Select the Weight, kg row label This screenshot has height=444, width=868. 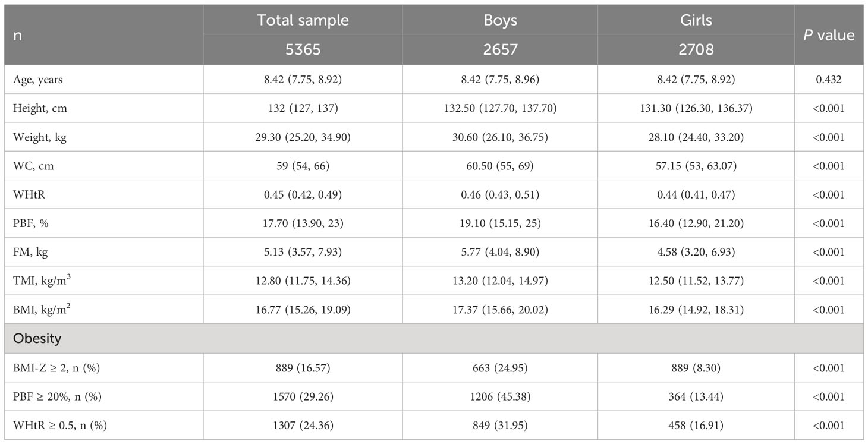pyautogui.click(x=39, y=137)
